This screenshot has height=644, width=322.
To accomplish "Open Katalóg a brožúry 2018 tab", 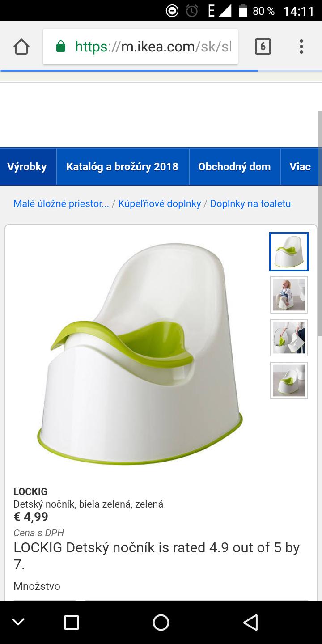I will click(123, 167).
